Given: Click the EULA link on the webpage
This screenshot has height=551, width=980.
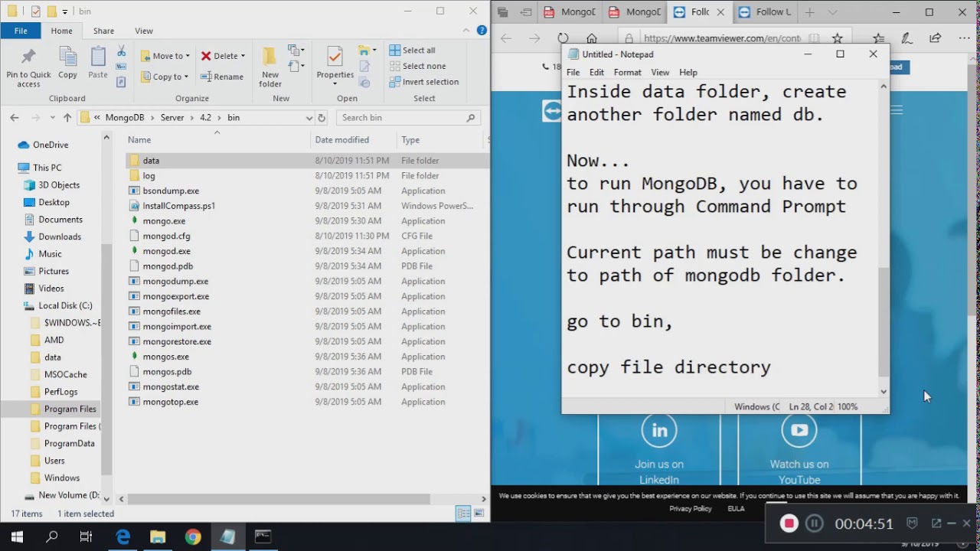Looking at the screenshot, I should (736, 509).
